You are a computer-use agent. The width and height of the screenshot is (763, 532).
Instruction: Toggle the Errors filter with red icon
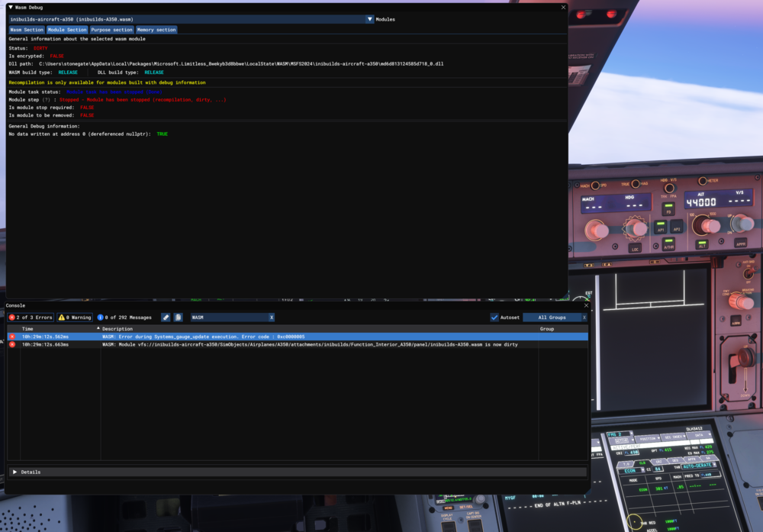(x=31, y=318)
